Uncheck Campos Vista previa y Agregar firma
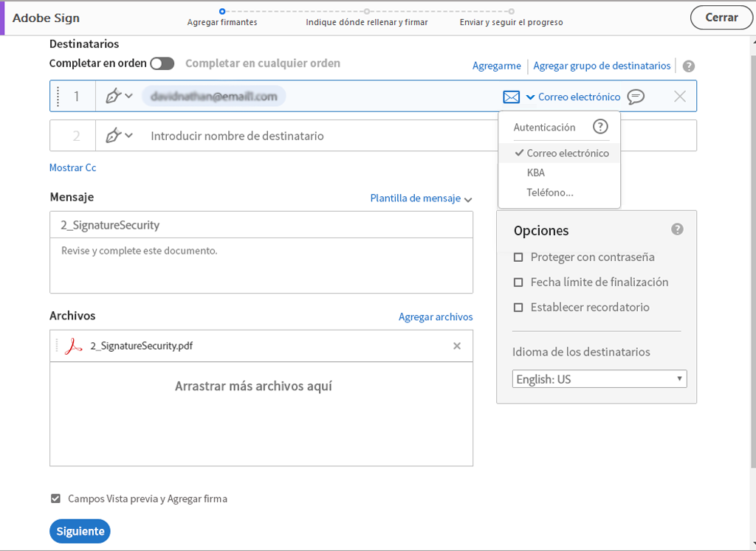 click(55, 498)
